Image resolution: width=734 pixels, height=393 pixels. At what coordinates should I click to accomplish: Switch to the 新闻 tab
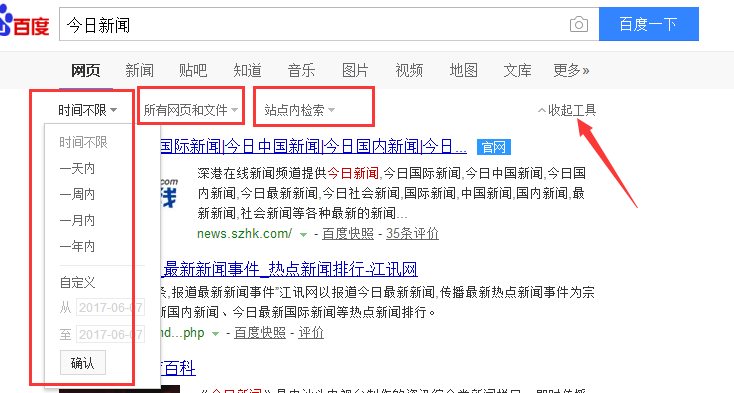[139, 71]
